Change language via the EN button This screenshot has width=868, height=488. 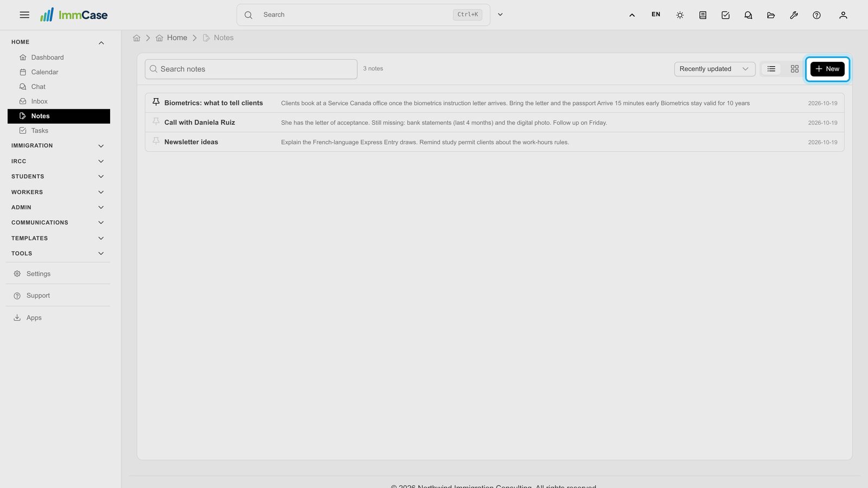(656, 15)
